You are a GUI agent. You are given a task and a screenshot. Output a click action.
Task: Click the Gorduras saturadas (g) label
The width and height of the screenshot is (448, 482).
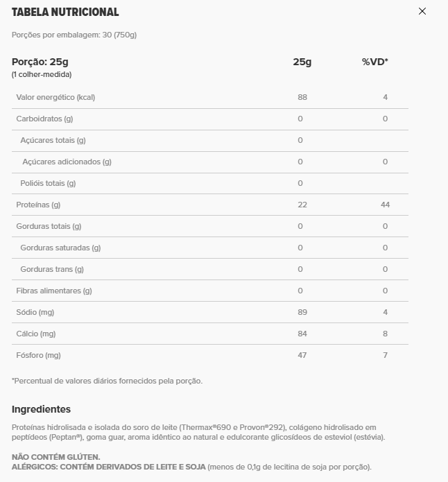click(60, 248)
